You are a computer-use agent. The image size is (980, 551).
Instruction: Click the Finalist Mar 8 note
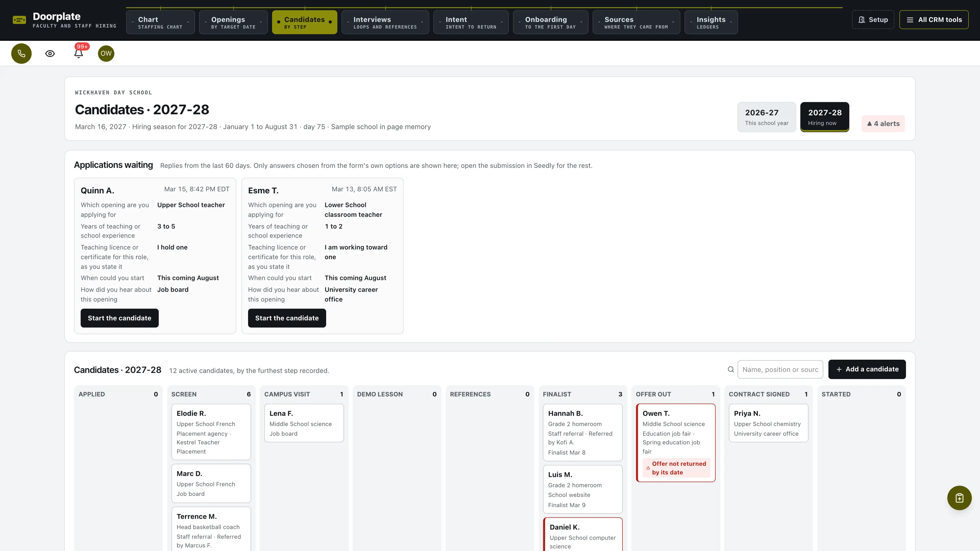(567, 453)
